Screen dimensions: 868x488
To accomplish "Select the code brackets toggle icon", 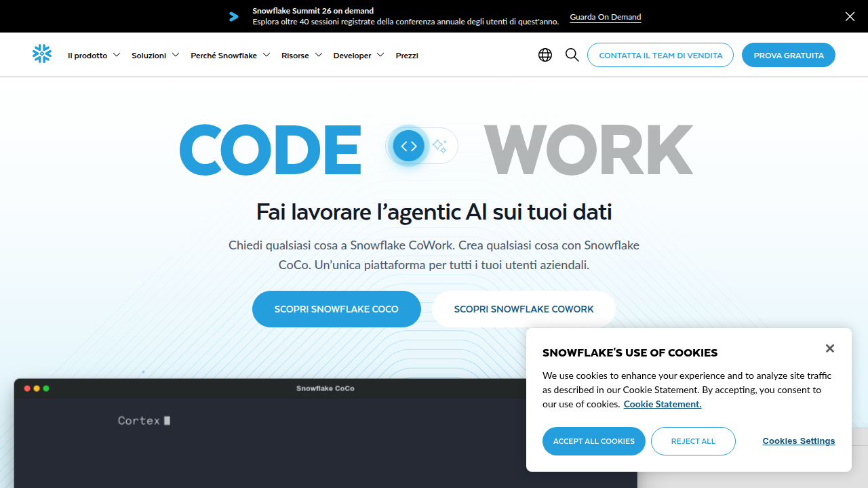I will click(409, 146).
